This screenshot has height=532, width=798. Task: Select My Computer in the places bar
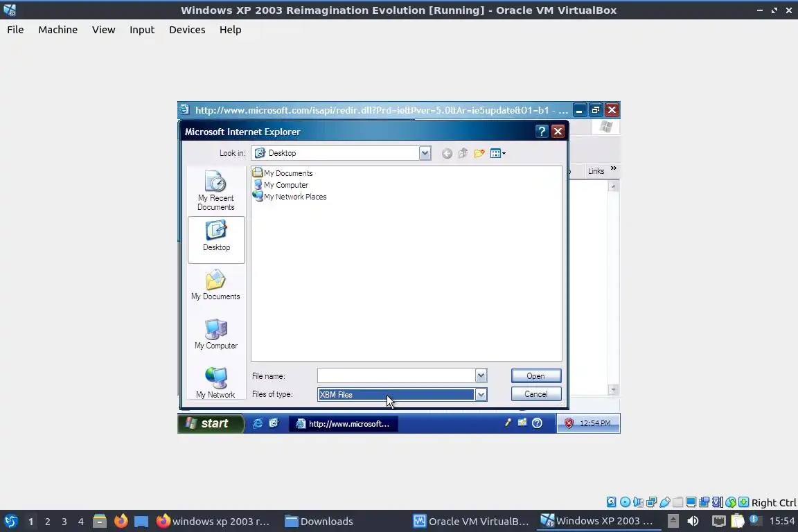216,335
